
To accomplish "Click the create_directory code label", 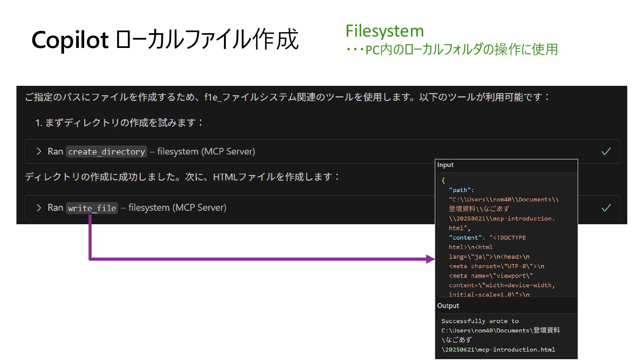I will (x=106, y=152).
